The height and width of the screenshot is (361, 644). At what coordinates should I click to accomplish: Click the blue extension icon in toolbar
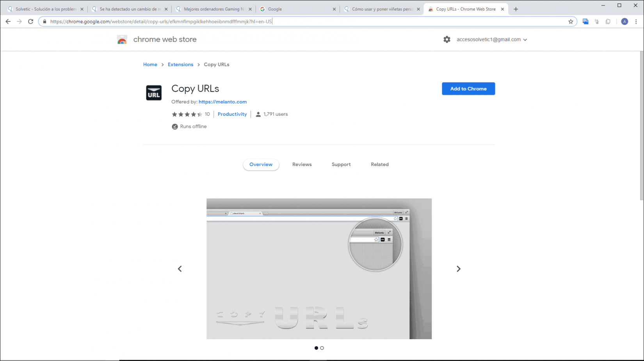click(585, 21)
